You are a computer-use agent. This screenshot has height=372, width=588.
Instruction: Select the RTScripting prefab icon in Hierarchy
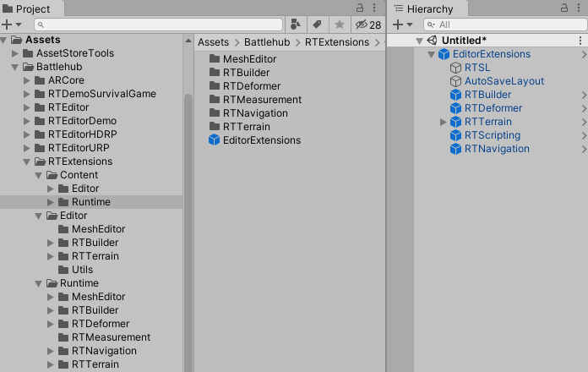pyautogui.click(x=455, y=135)
